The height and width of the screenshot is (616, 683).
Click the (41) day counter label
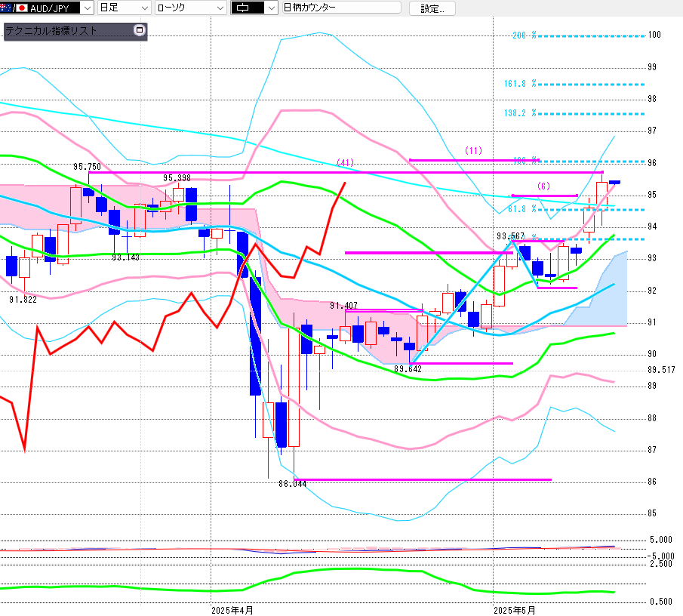[345, 162]
